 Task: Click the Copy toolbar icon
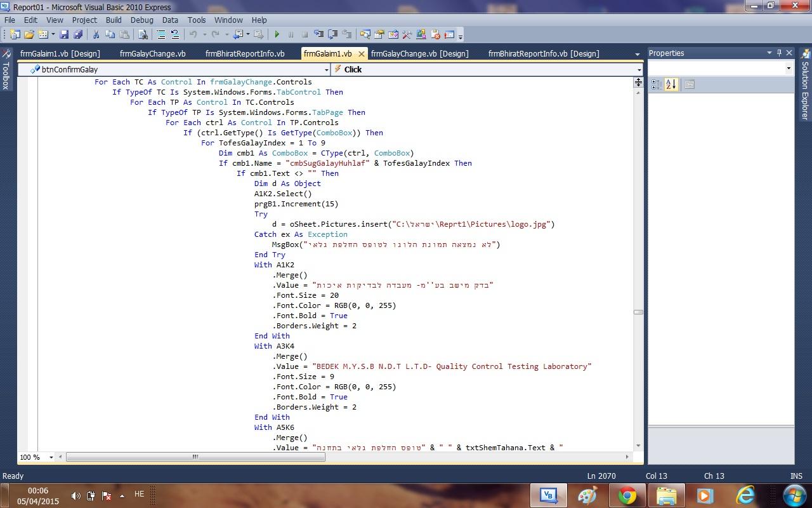click(110, 34)
